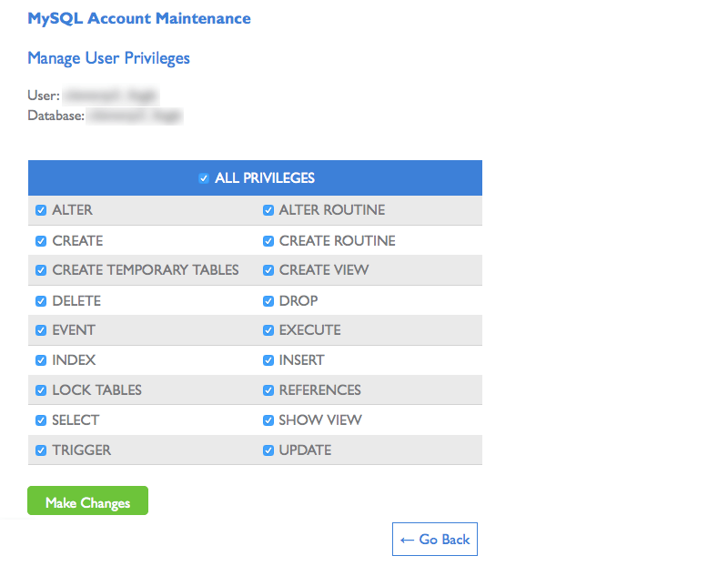
Task: Uncheck the CREATE privilege checkbox
Action: [41, 241]
